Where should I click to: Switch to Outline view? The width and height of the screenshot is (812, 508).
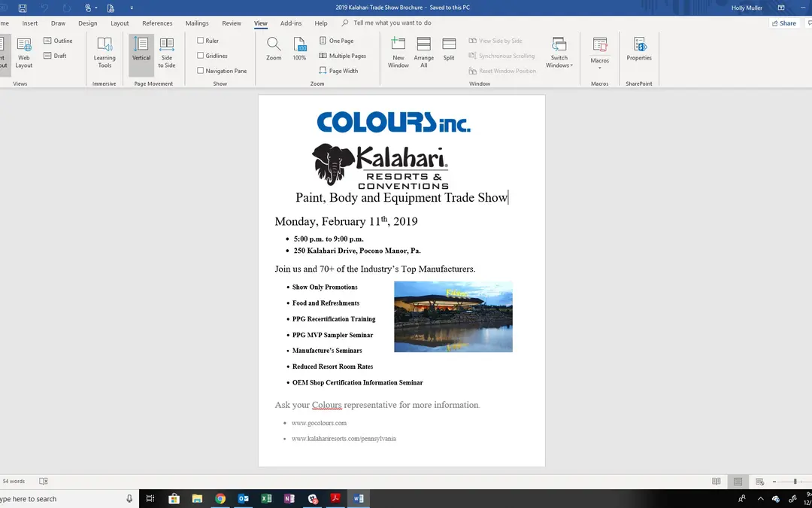(58, 41)
